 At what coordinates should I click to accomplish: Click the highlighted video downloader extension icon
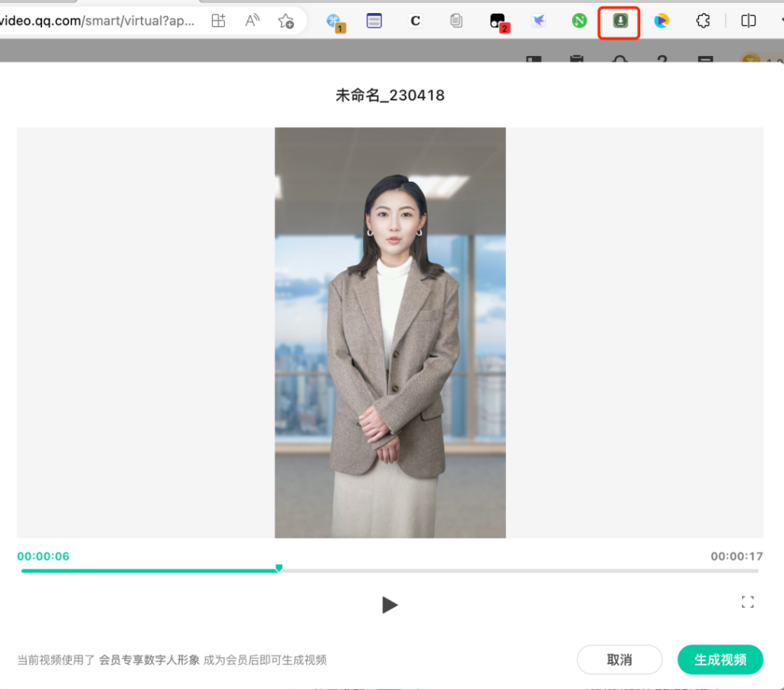pyautogui.click(x=619, y=21)
